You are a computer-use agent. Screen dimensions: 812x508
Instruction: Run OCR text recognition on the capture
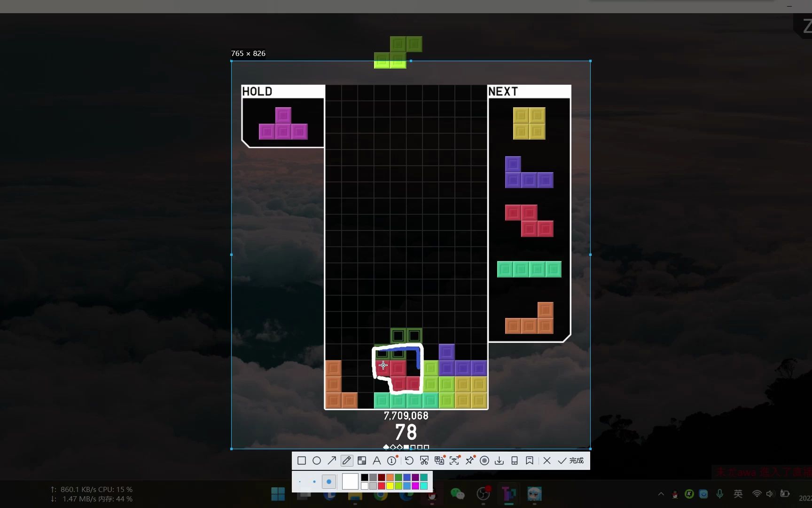pyautogui.click(x=454, y=460)
